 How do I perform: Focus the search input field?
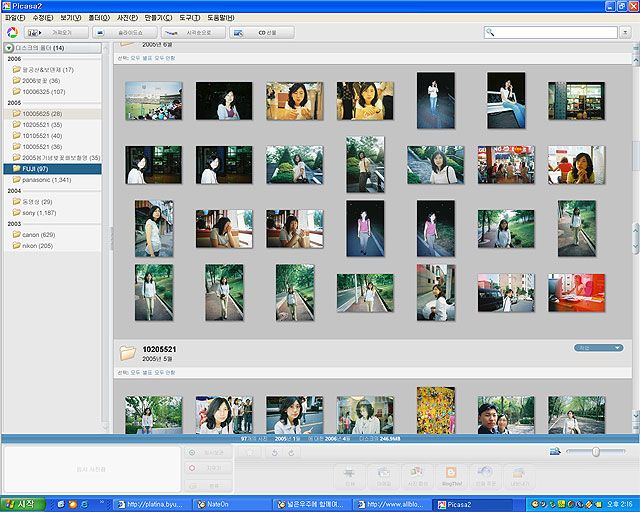[551, 33]
